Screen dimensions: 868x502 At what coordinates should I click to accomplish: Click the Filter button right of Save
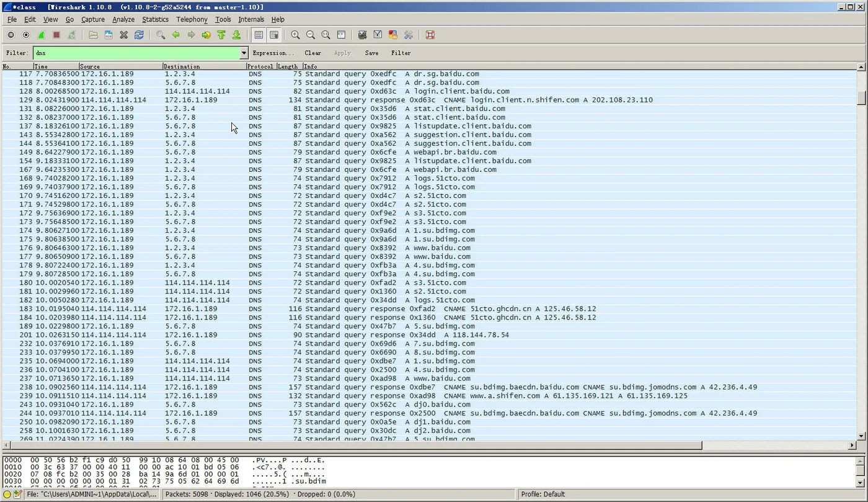click(401, 53)
